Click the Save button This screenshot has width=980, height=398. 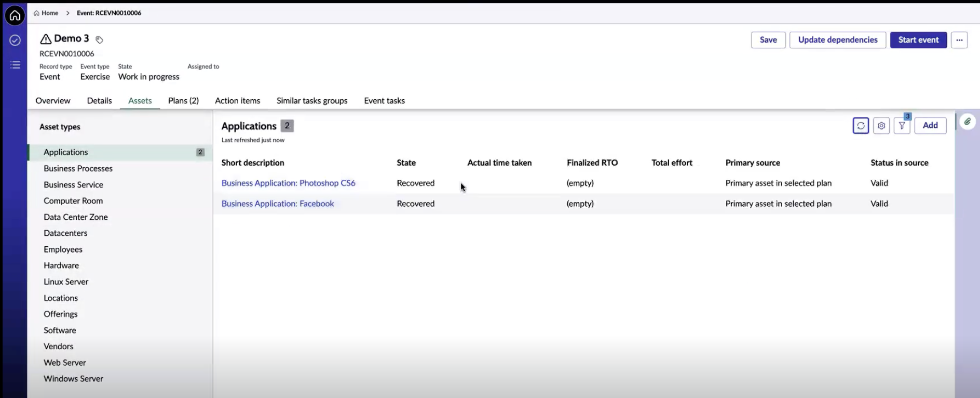(768, 40)
